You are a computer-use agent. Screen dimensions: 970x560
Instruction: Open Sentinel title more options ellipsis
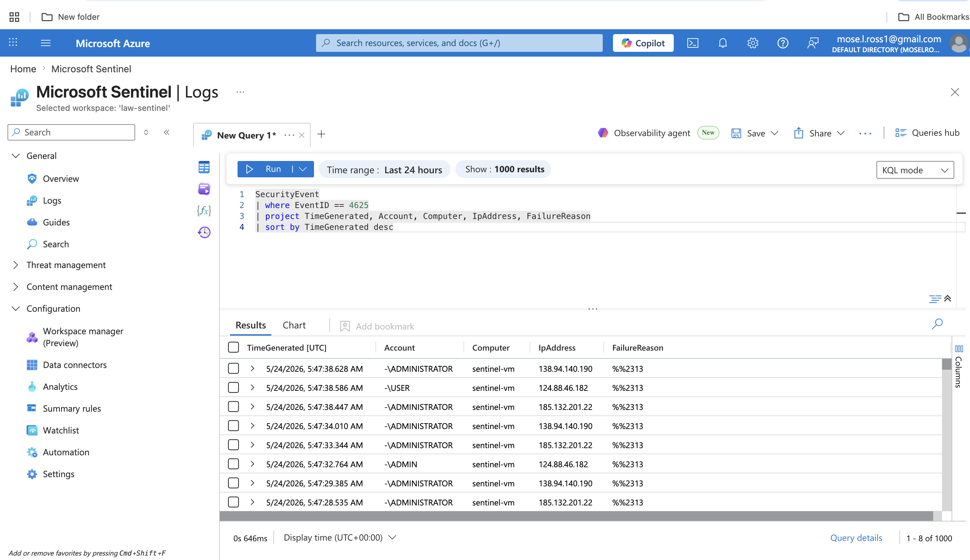point(240,92)
